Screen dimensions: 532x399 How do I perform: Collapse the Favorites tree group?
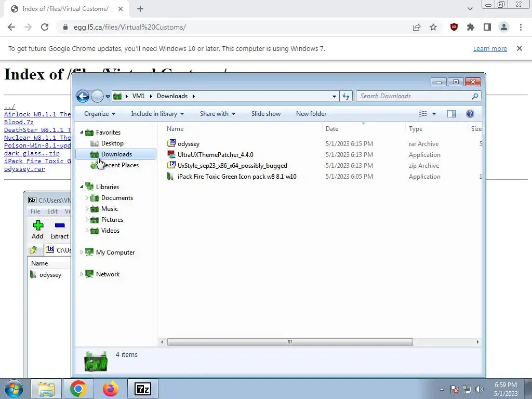82,132
